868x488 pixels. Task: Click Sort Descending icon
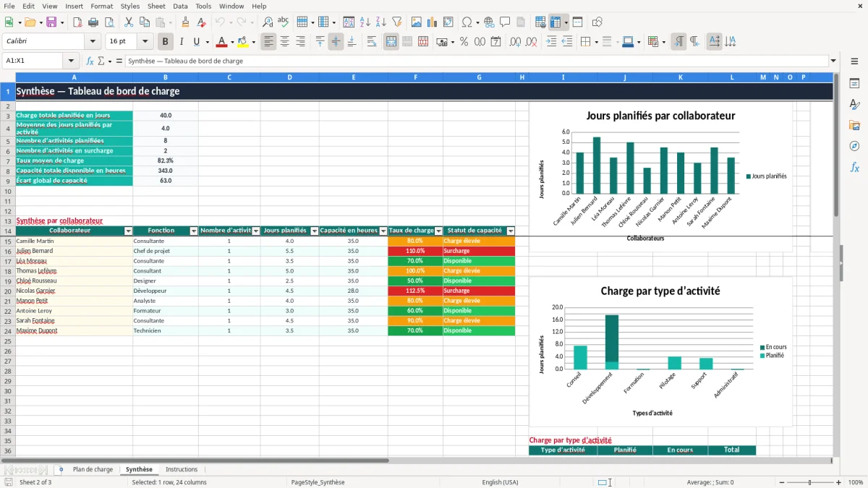point(381,22)
